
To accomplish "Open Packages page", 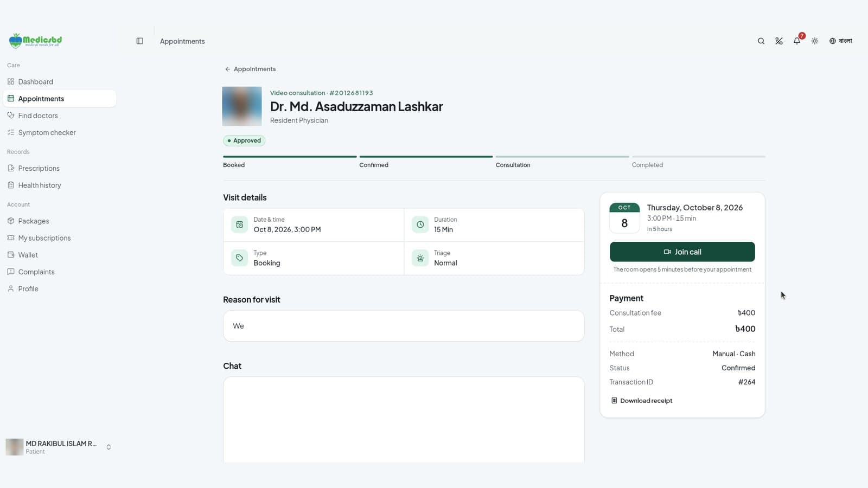I will point(60,221).
